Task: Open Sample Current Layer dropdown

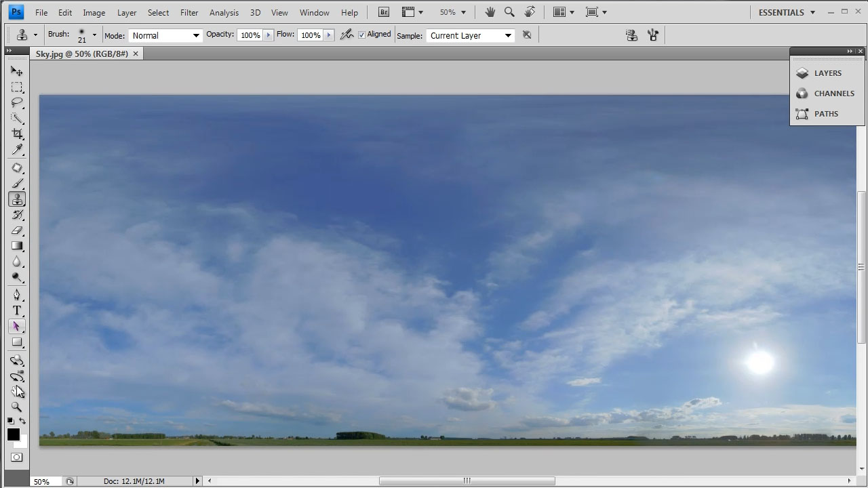Action: (x=471, y=35)
